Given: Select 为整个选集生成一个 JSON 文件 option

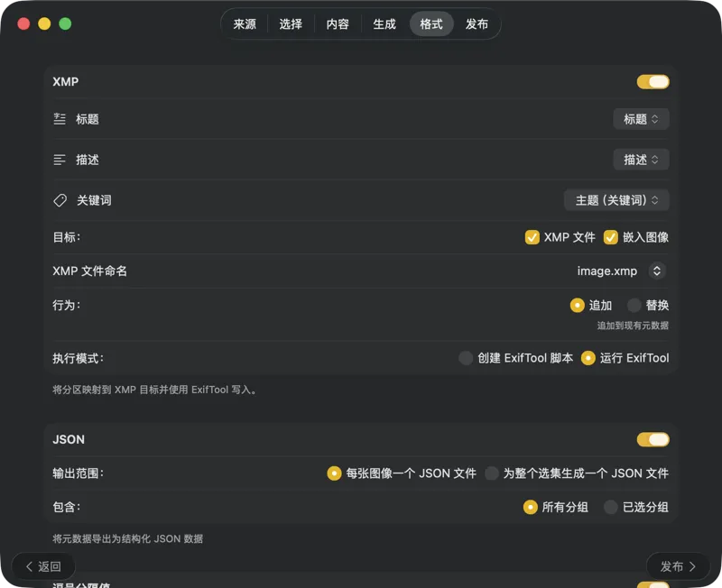Looking at the screenshot, I should 493,473.
